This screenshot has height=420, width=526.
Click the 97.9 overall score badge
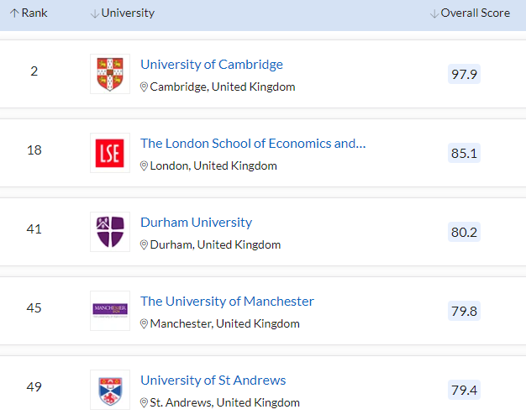464,74
